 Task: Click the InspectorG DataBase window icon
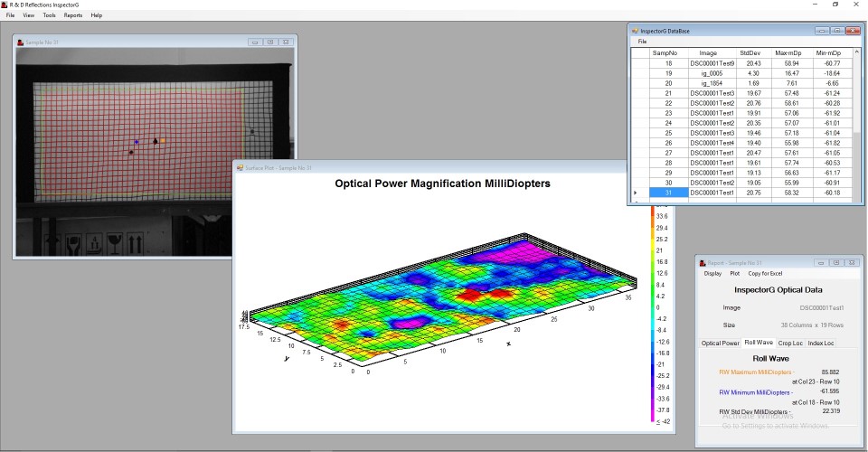tap(635, 31)
